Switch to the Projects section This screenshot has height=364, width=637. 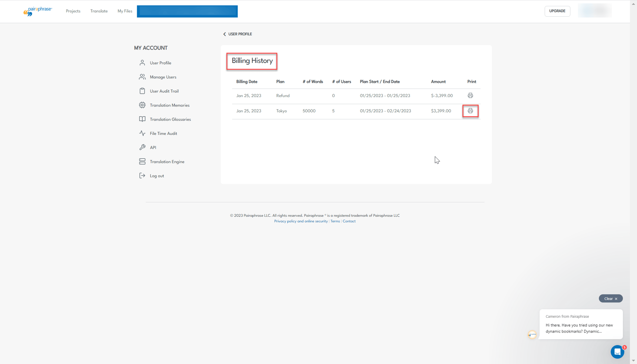tap(73, 11)
